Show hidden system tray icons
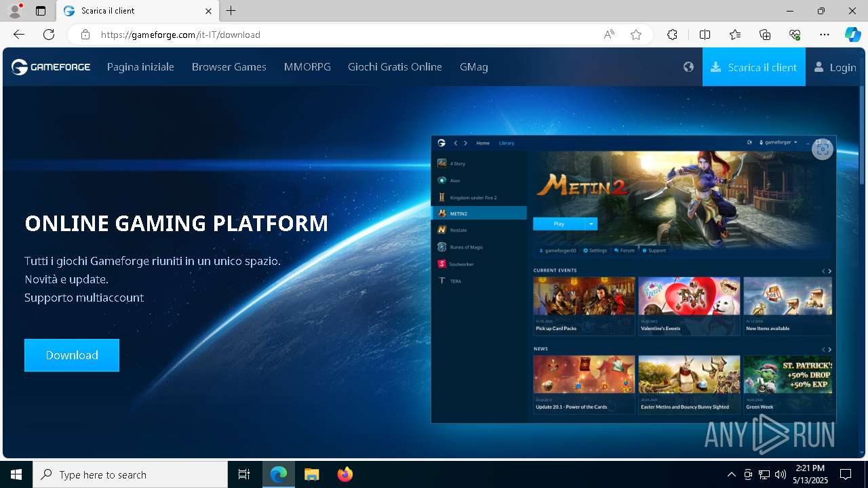 click(731, 474)
